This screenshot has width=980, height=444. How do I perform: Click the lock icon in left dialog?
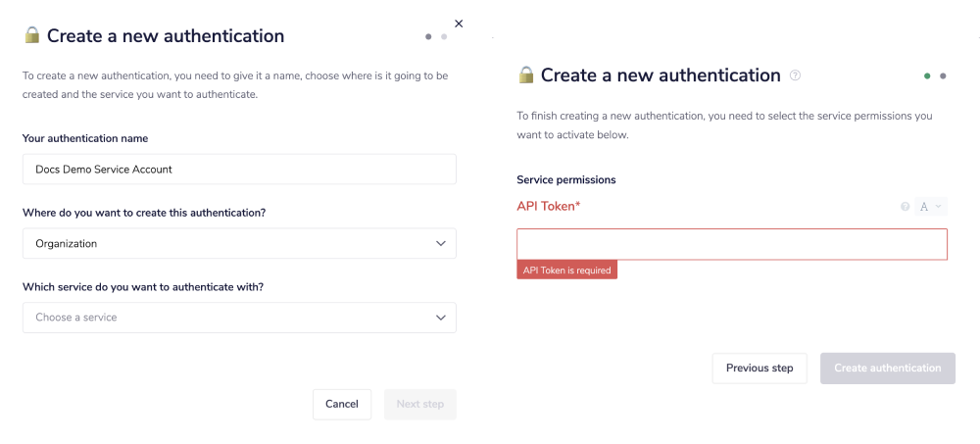tap(32, 36)
